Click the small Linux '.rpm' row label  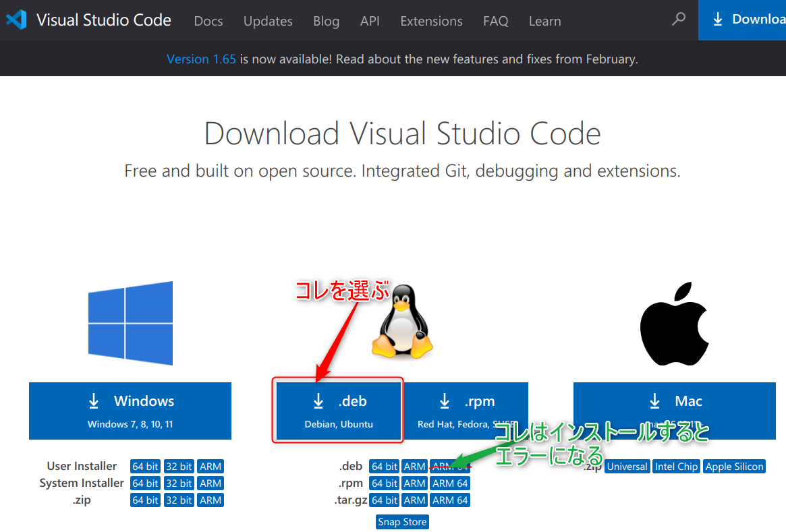click(350, 483)
